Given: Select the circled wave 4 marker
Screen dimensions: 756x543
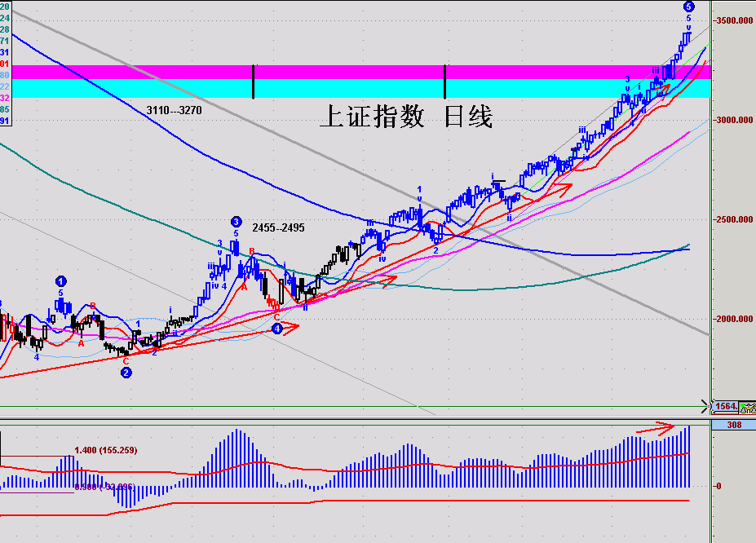Looking at the screenshot, I should pos(277,329).
